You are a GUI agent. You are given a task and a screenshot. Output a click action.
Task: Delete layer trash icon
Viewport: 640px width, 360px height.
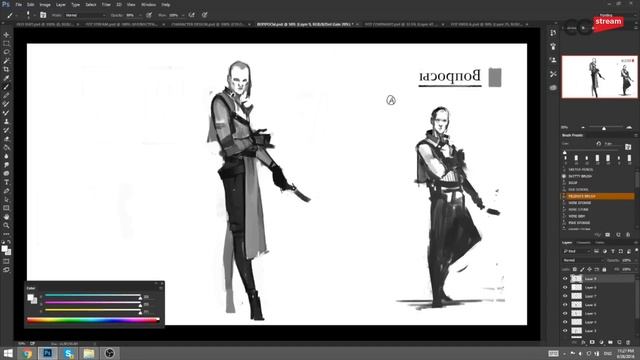[628, 342]
